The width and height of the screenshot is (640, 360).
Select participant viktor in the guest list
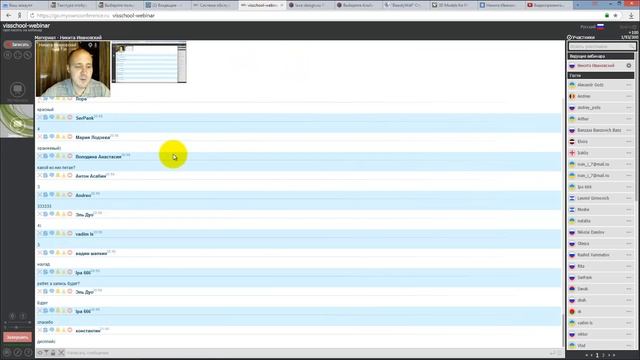[601, 334]
